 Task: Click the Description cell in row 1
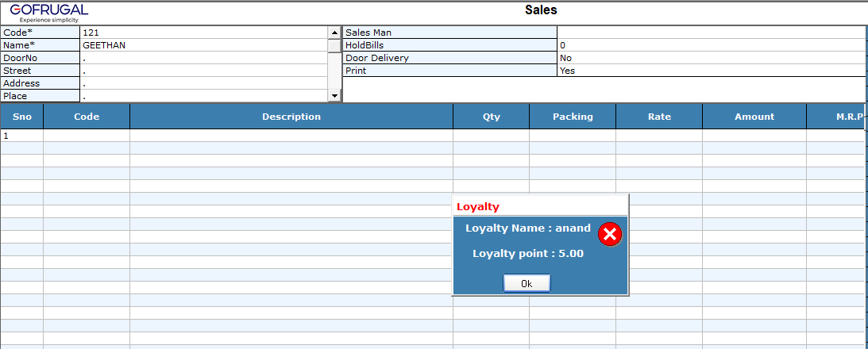(x=291, y=136)
